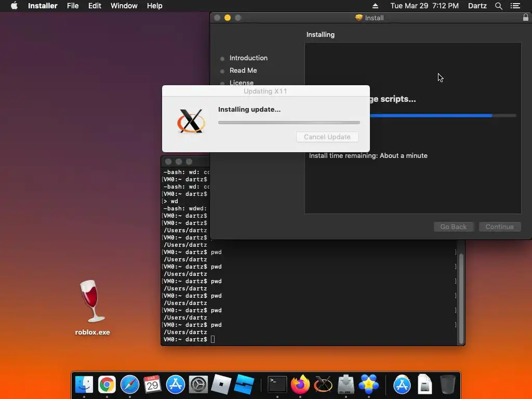
Task: Open Finder from the dock
Action: 84,385
